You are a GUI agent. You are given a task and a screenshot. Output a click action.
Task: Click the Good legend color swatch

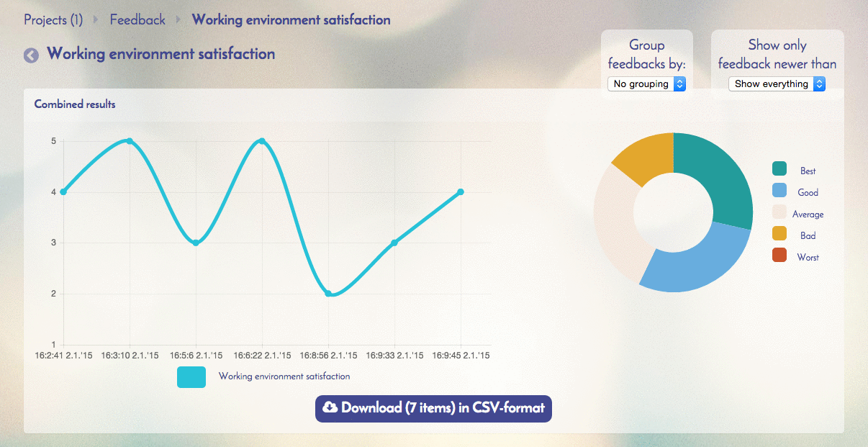[x=779, y=191]
